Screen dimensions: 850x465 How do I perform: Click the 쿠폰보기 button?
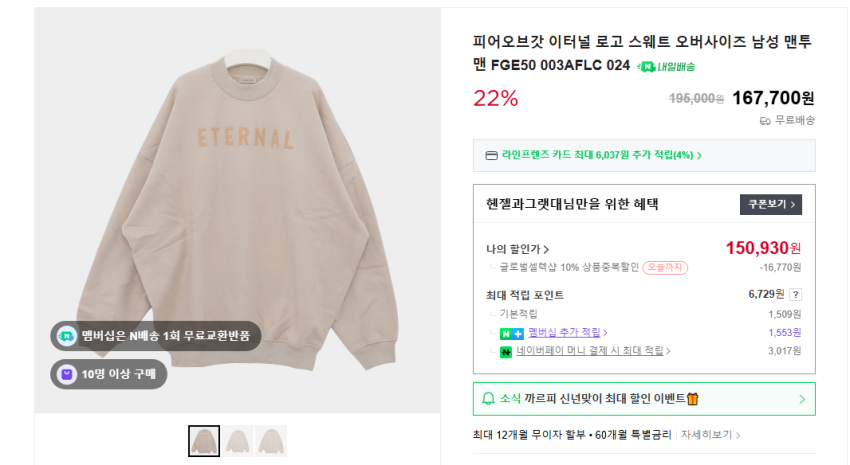click(770, 204)
